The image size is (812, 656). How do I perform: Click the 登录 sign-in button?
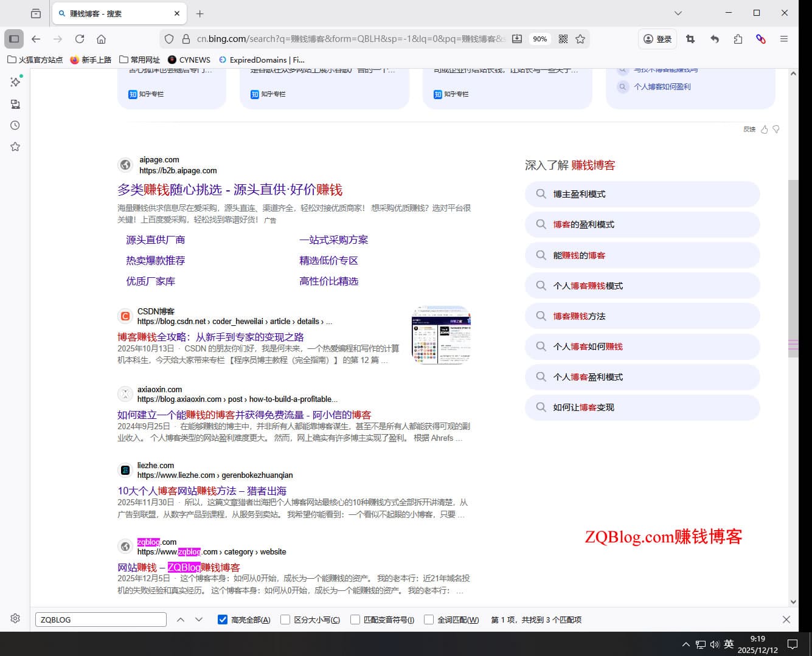[658, 38]
